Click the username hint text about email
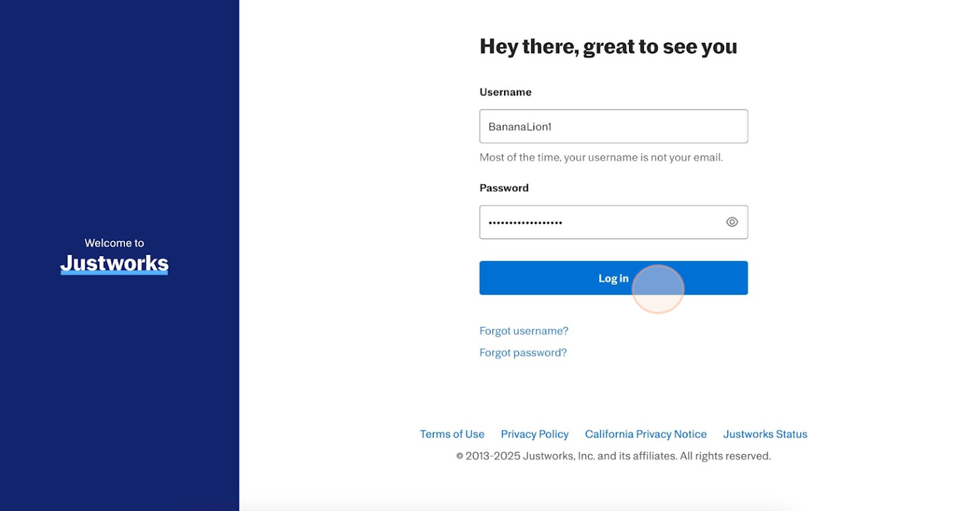Screen dimensions: 980x511 click(x=601, y=157)
